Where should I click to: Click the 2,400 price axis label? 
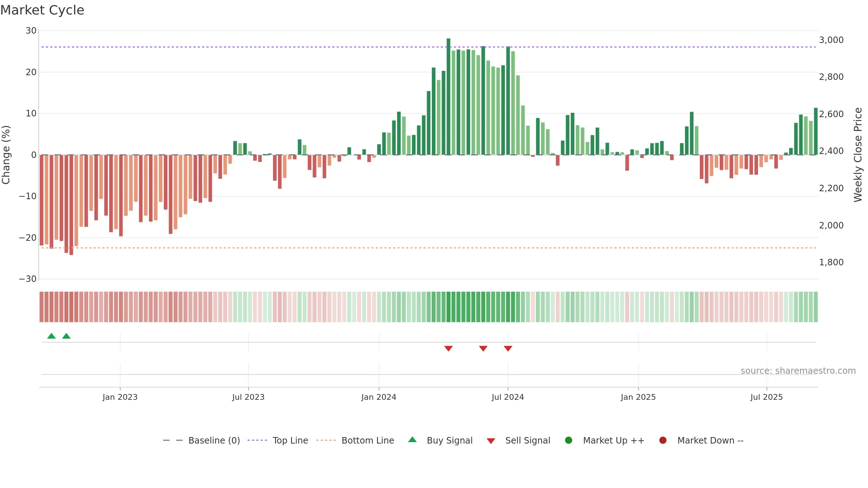click(x=831, y=151)
